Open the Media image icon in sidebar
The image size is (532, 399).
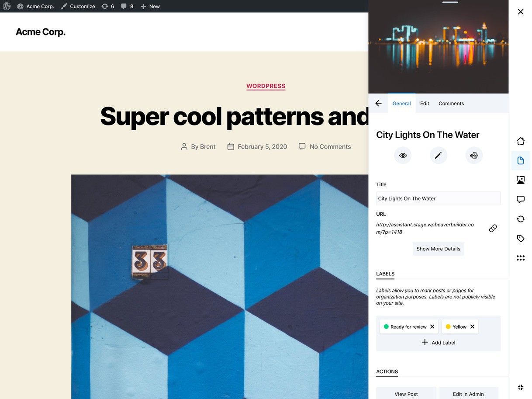click(x=520, y=180)
